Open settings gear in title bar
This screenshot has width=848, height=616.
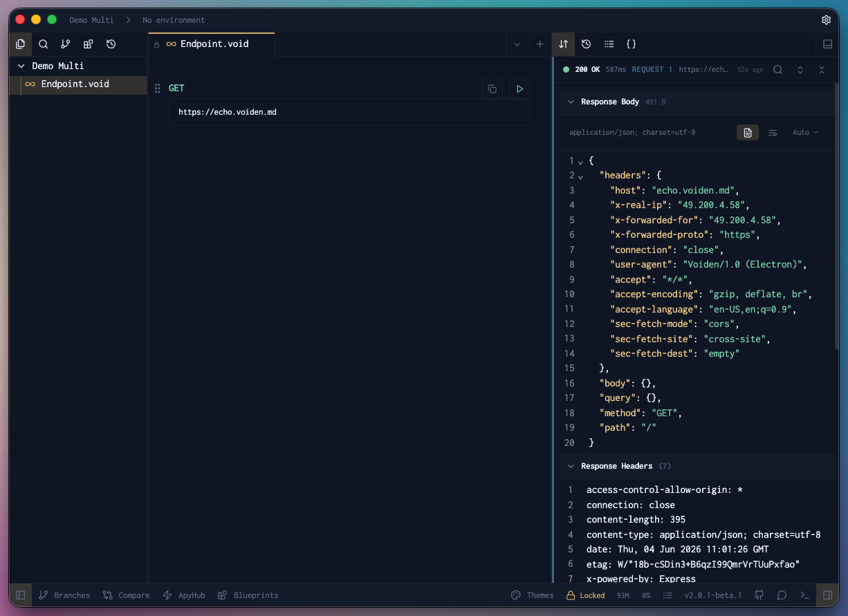click(826, 20)
